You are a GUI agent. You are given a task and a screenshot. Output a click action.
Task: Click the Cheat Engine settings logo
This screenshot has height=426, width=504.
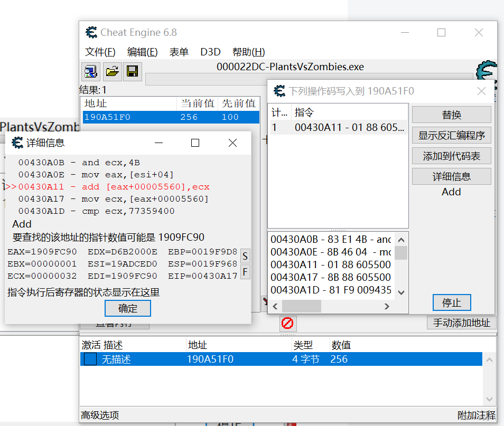point(487,70)
